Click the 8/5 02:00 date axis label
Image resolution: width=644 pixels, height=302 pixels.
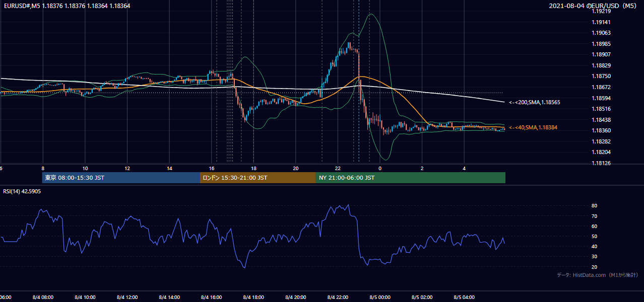pyautogui.click(x=422, y=297)
